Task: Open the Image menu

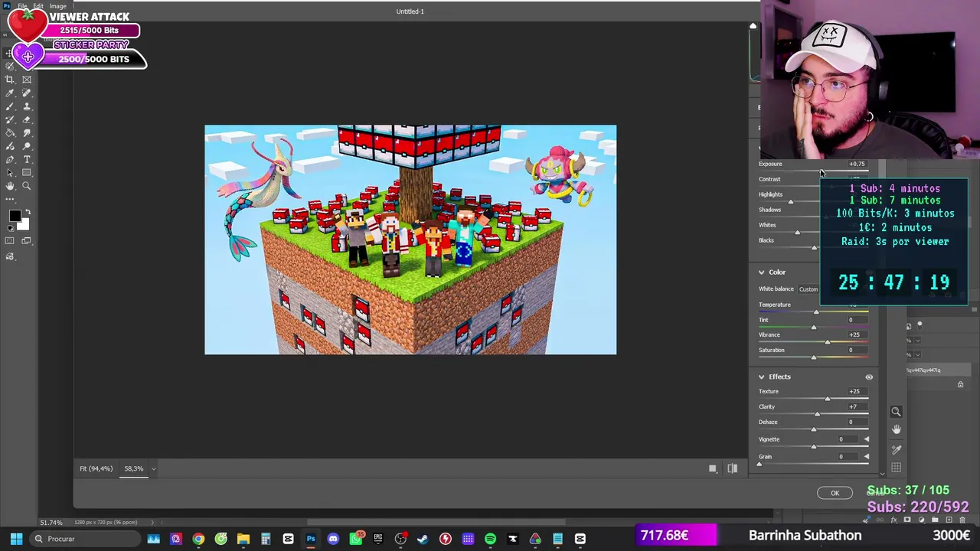Action: point(57,6)
